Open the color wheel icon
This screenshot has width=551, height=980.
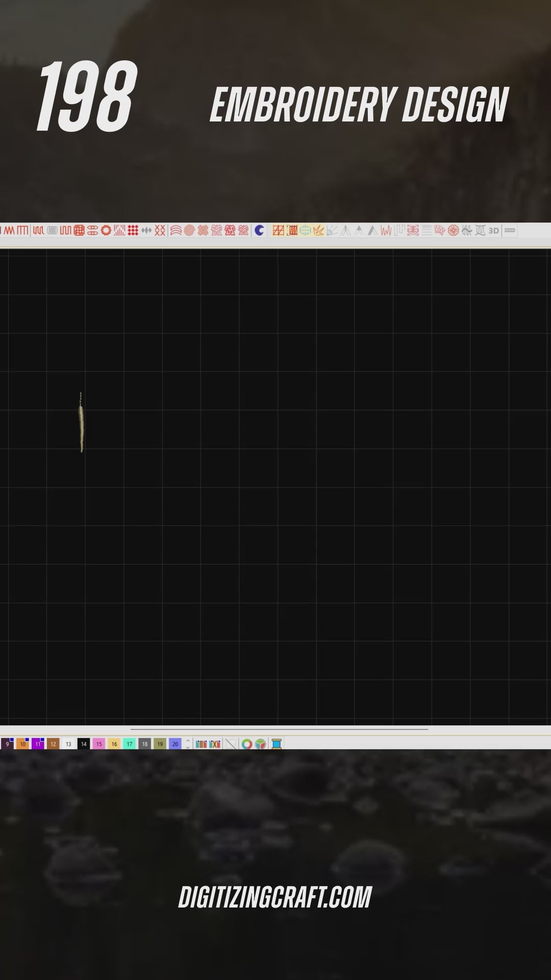coord(247,744)
